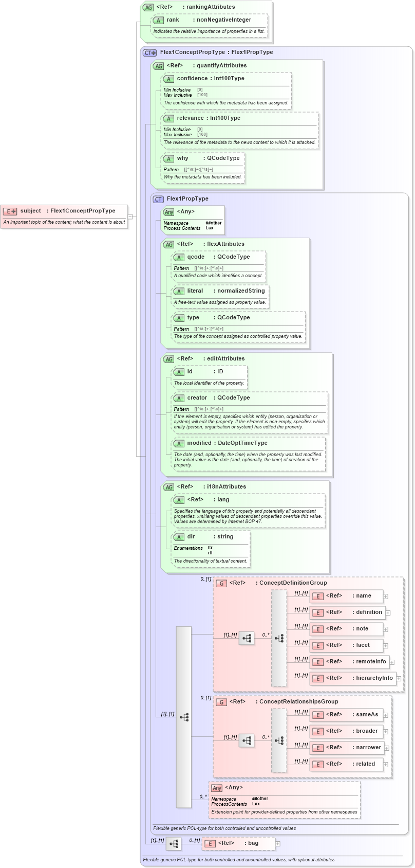Open the QCodeType link on creator
This screenshot has width=415, height=868.
point(234,398)
